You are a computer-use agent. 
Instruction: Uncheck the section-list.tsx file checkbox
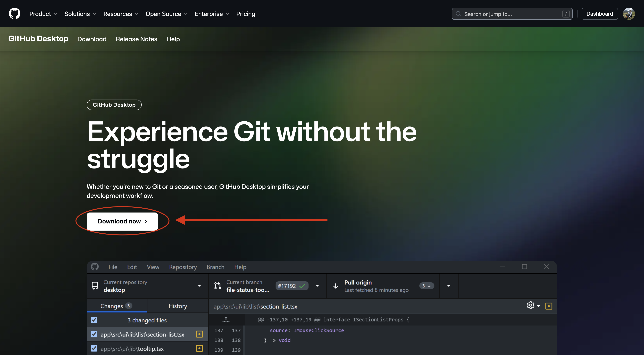click(x=94, y=334)
